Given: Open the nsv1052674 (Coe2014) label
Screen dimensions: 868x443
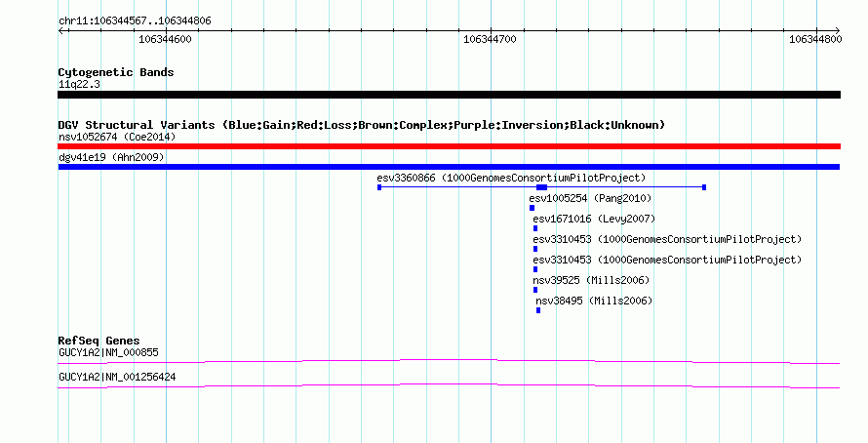Looking at the screenshot, I should (117, 137).
